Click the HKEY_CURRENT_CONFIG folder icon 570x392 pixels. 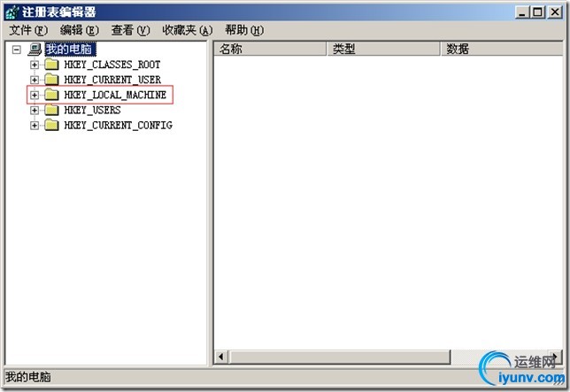coord(51,125)
